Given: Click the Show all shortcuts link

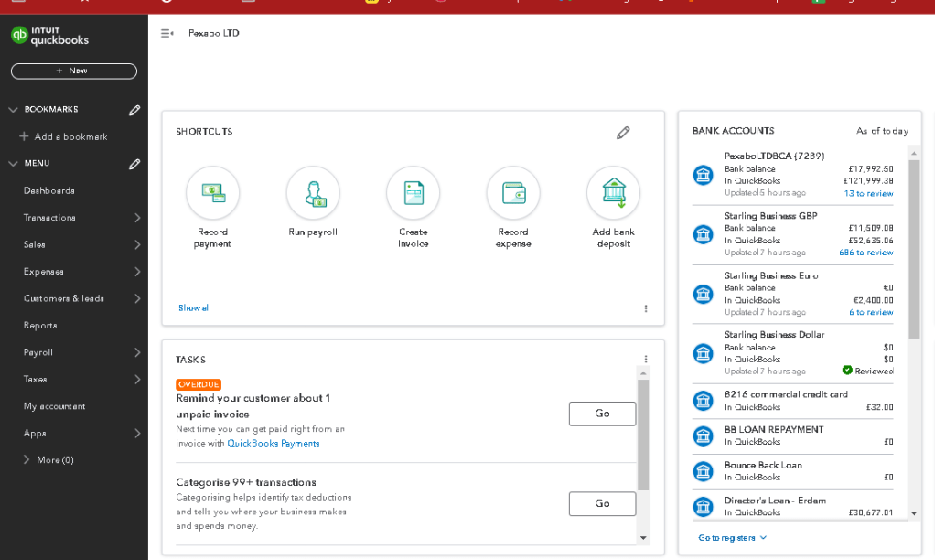Looking at the screenshot, I should [x=194, y=307].
